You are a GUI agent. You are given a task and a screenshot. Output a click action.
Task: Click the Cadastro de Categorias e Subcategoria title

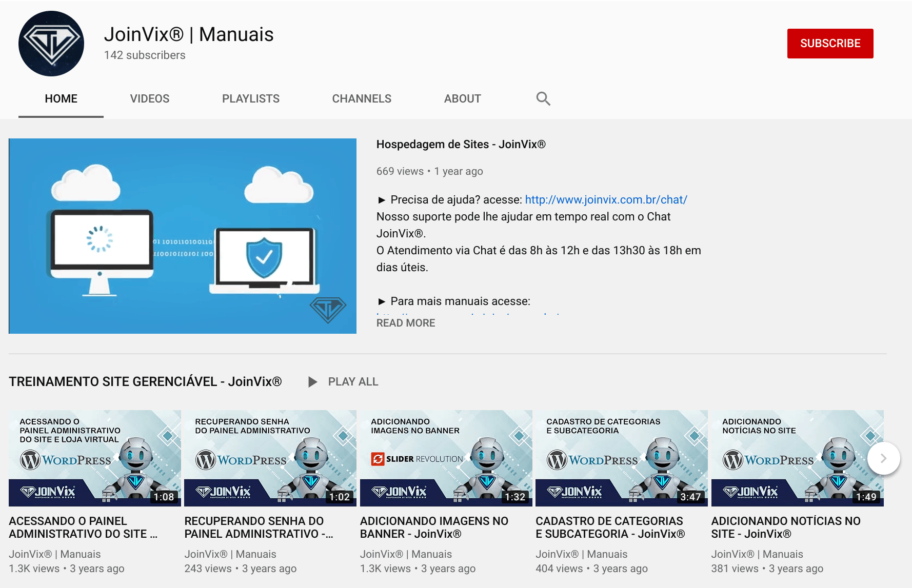pyautogui.click(x=610, y=528)
